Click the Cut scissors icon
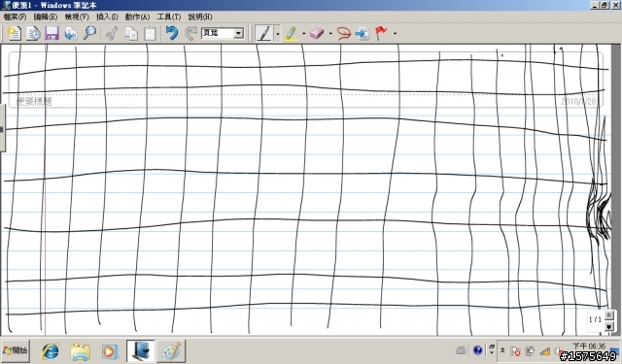This screenshot has height=364, width=622. pos(113,33)
